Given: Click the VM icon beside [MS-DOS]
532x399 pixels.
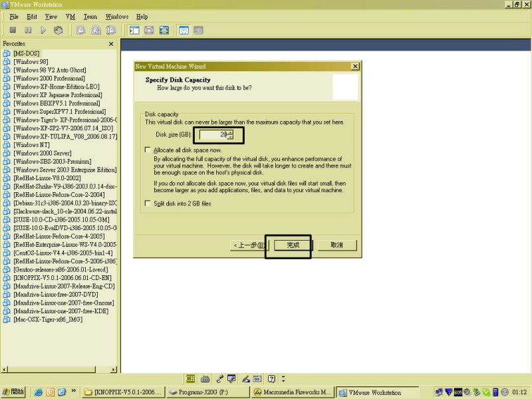Looking at the screenshot, I should tap(7, 53).
